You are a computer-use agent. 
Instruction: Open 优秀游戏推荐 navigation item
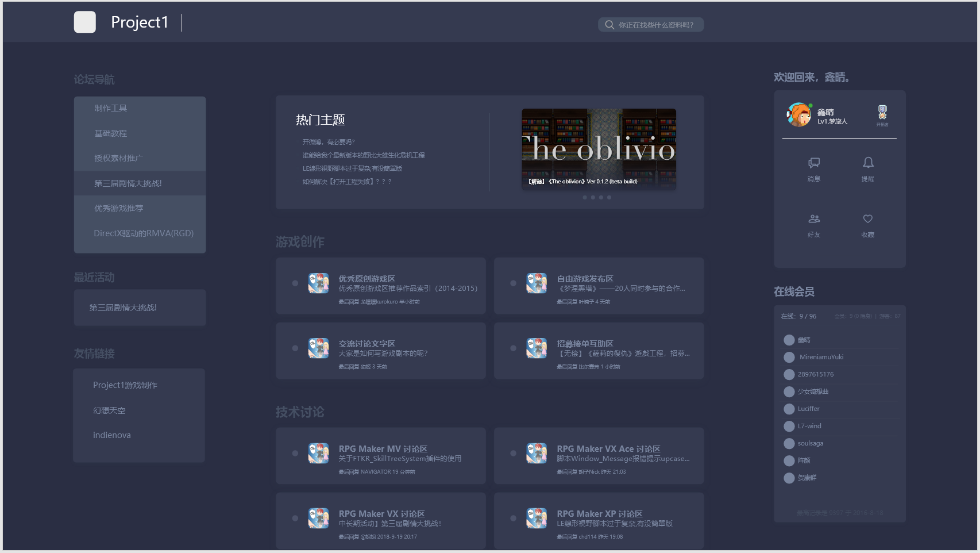(x=140, y=208)
